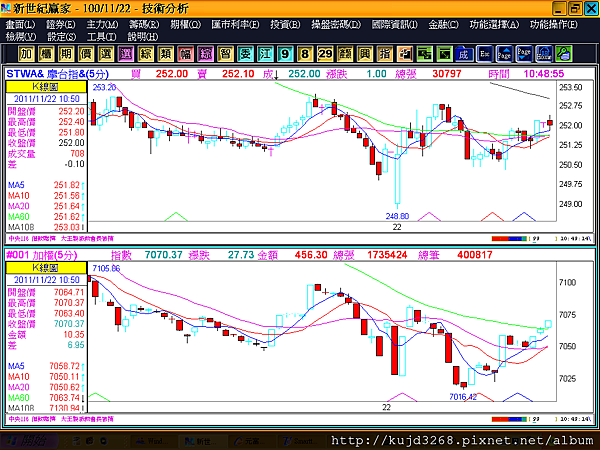Click the green key icon
This screenshot has height=450, width=600.
tap(564, 54)
